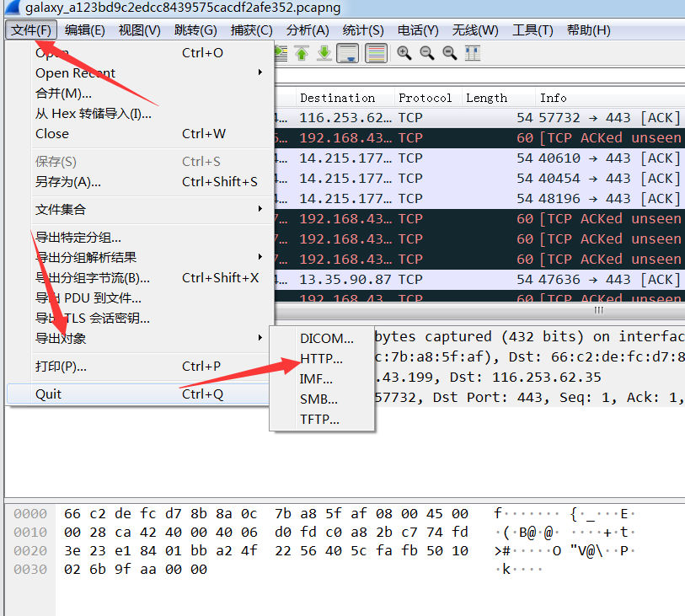Sort by the Length column header
The width and height of the screenshot is (685, 616).
499,98
